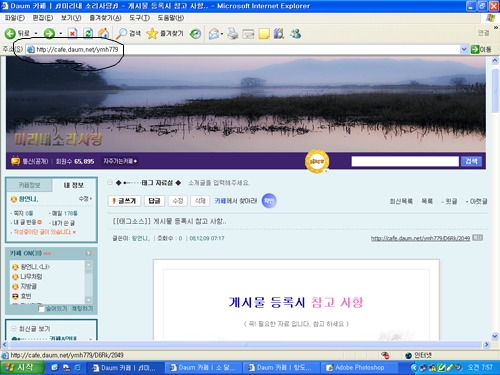Viewport: 500px width, 375px height.
Task: Click the Mail envelope toolbar icon
Action: click(x=214, y=34)
